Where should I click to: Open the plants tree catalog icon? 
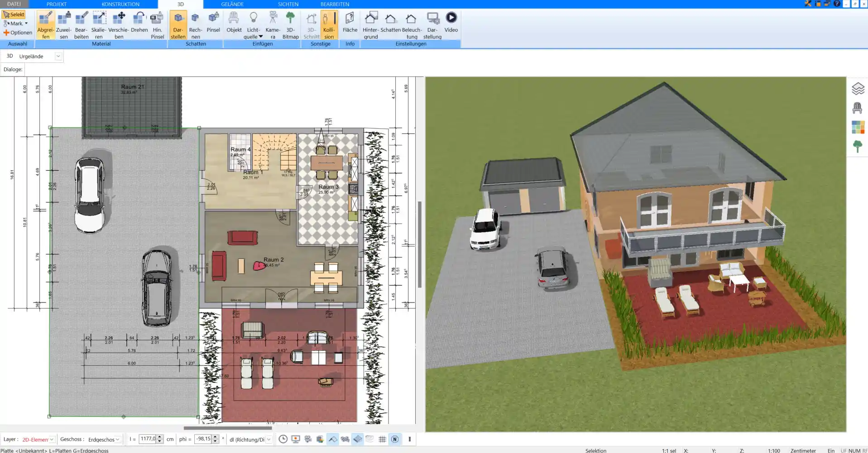click(858, 146)
